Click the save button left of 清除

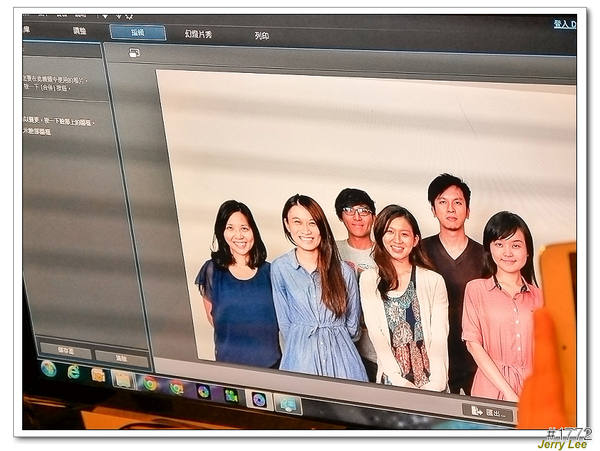tap(66, 351)
